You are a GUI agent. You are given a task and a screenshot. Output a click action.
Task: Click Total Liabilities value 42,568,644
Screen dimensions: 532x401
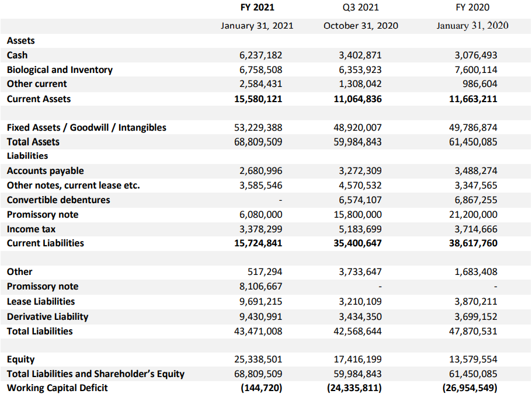pos(357,331)
